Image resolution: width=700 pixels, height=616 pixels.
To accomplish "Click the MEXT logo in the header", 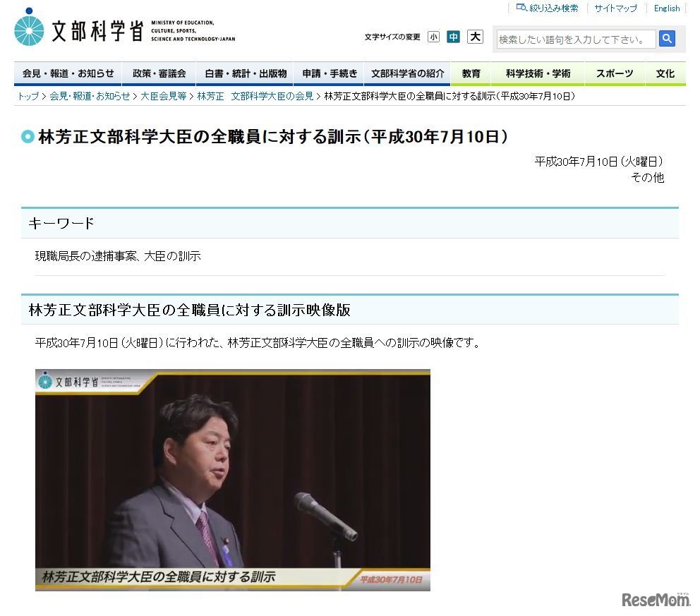I will point(125,28).
